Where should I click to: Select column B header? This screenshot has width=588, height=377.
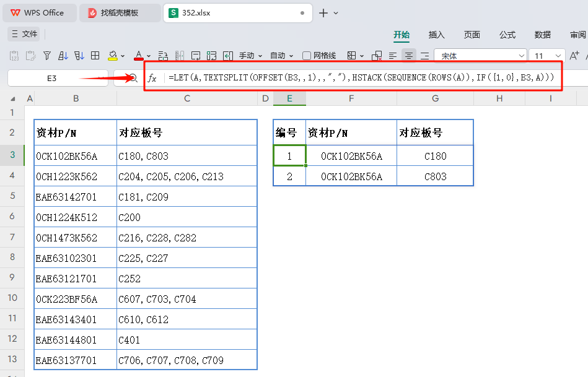click(x=76, y=98)
